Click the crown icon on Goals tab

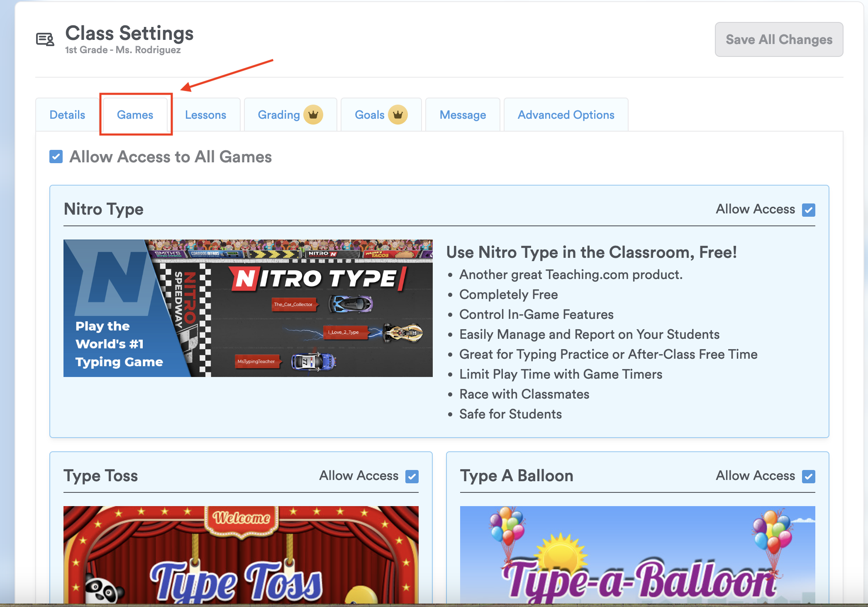(x=397, y=115)
